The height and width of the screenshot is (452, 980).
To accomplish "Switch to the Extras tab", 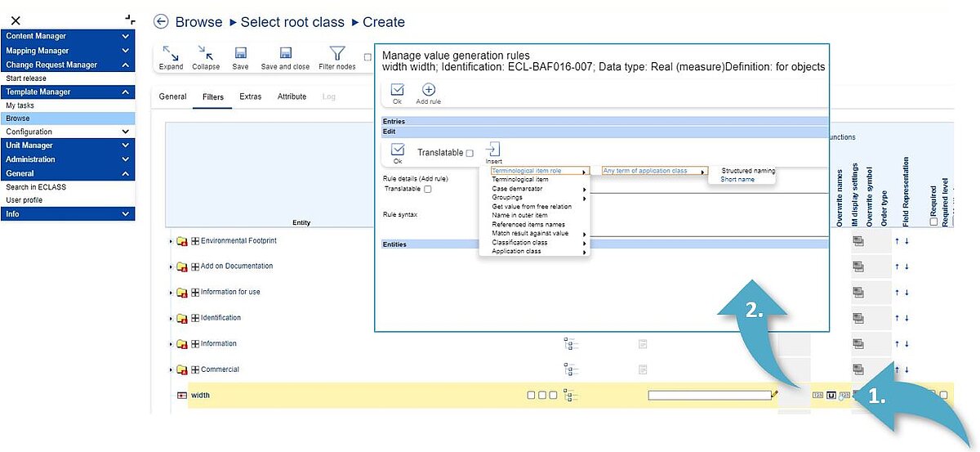I will (x=250, y=97).
